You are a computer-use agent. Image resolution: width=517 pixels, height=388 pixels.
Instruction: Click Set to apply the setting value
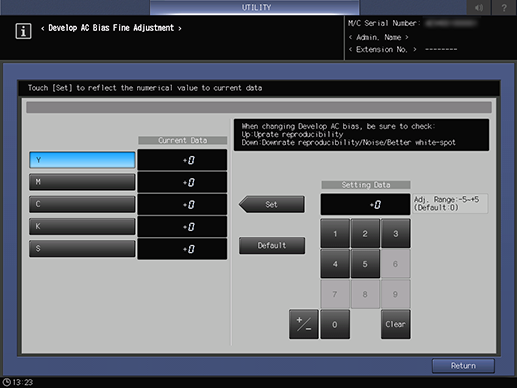pos(272,204)
